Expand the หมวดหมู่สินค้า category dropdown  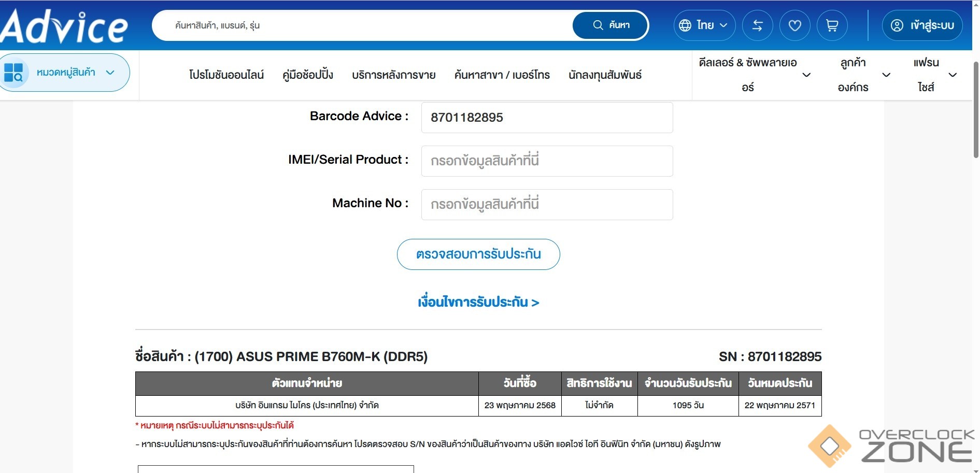(110, 73)
